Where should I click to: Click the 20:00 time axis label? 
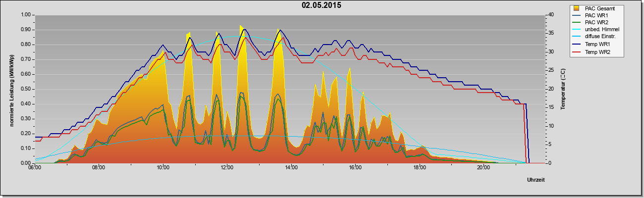tap(483, 168)
